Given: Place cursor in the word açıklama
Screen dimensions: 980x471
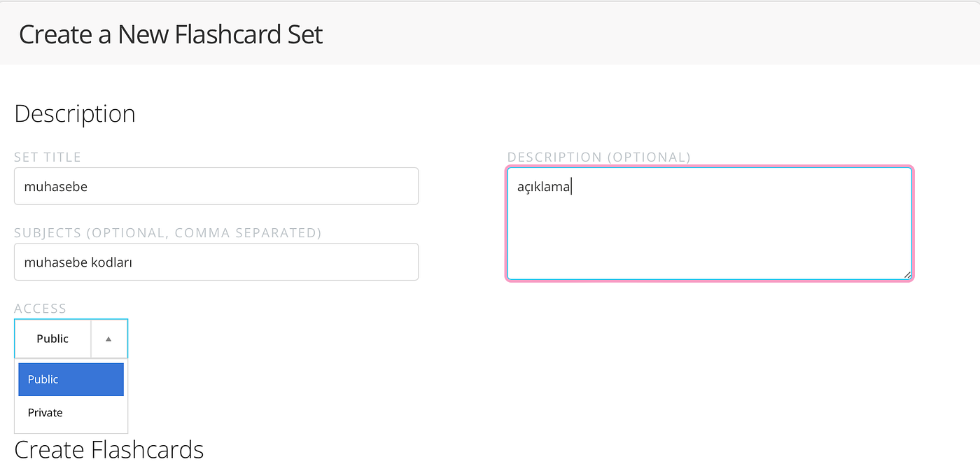Looking at the screenshot, I should 544,188.
